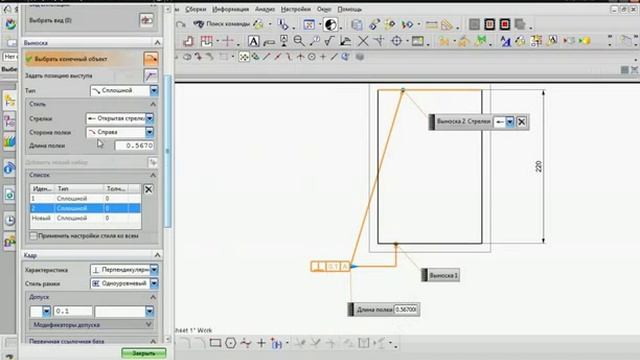This screenshot has width=640, height=360.
Task: Open the Arrowhead (Стрелки) dropdown
Action: tap(150, 118)
